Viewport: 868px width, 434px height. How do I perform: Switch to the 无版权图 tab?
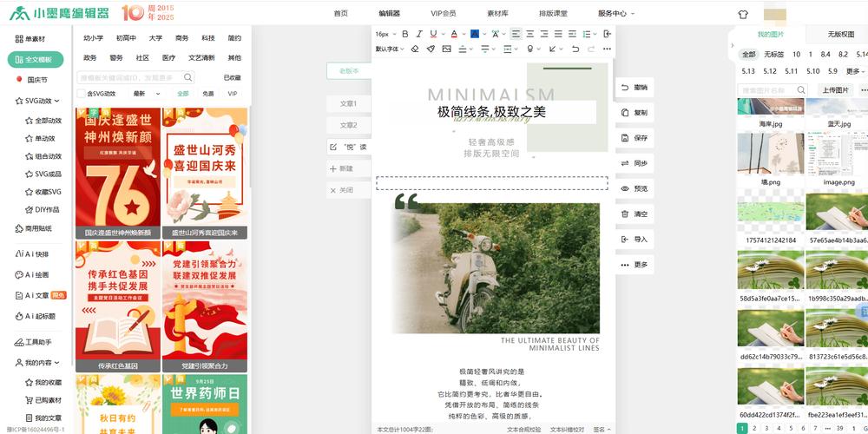pos(841,35)
